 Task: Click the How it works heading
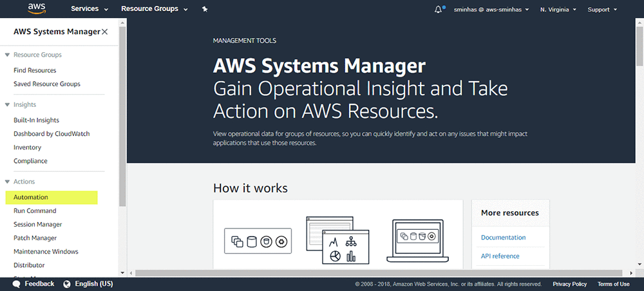[251, 189]
